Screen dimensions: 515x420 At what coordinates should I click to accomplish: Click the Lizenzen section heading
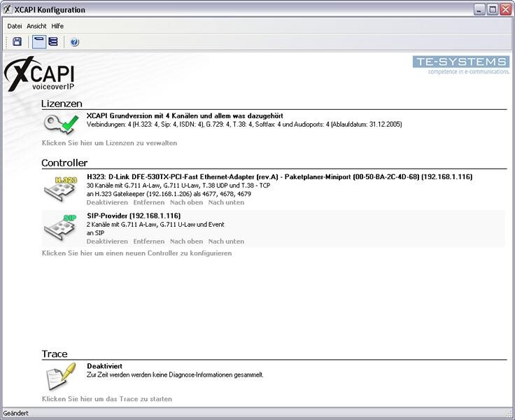[x=62, y=104]
